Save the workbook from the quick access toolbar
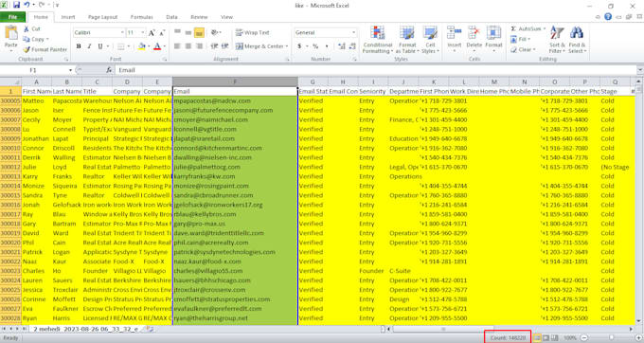Image resolution: width=644 pixels, height=343 pixels. (16, 5)
